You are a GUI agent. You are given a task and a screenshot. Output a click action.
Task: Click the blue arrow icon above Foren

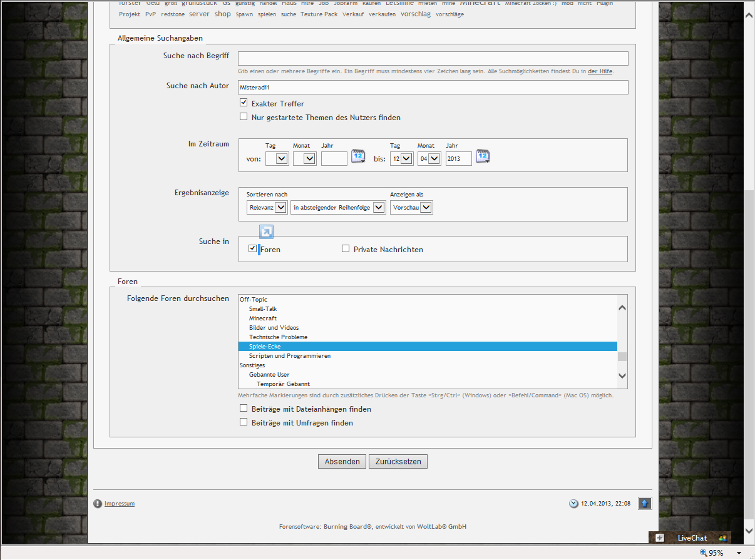(266, 232)
